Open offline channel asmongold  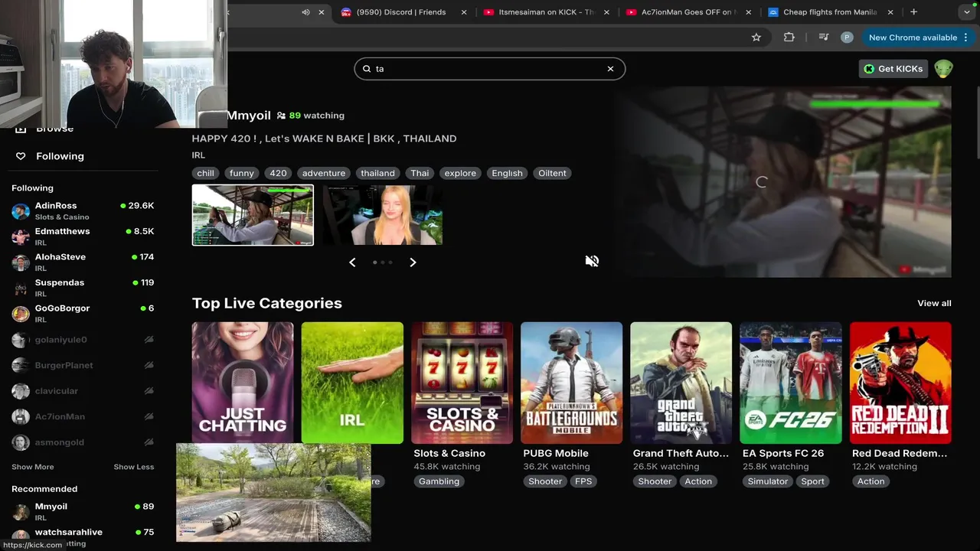(x=83, y=442)
